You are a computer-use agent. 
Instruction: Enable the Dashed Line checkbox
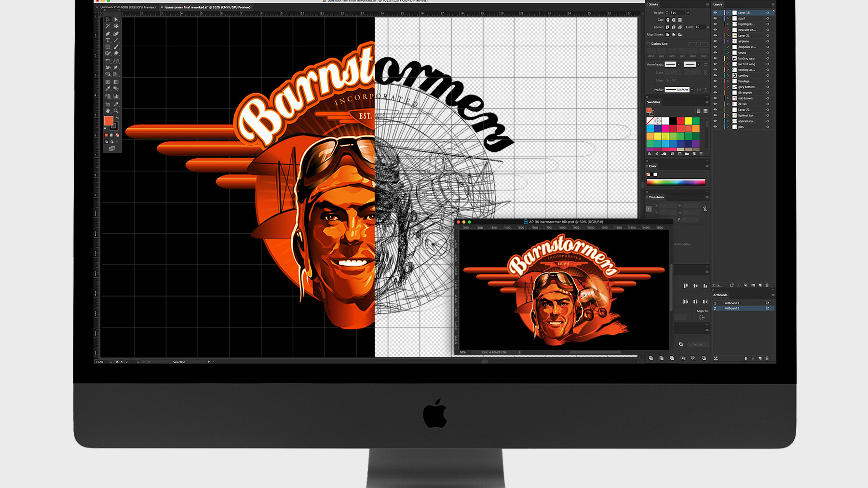point(649,43)
